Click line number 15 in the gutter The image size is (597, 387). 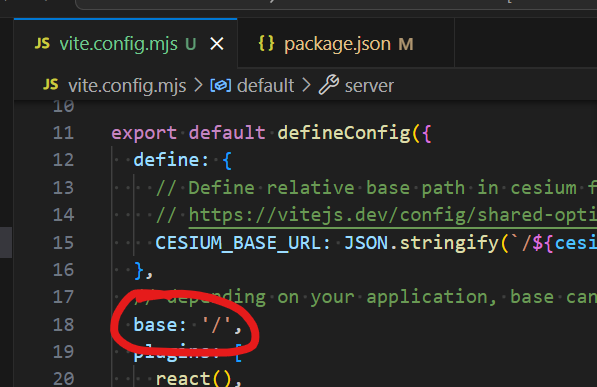coord(63,243)
